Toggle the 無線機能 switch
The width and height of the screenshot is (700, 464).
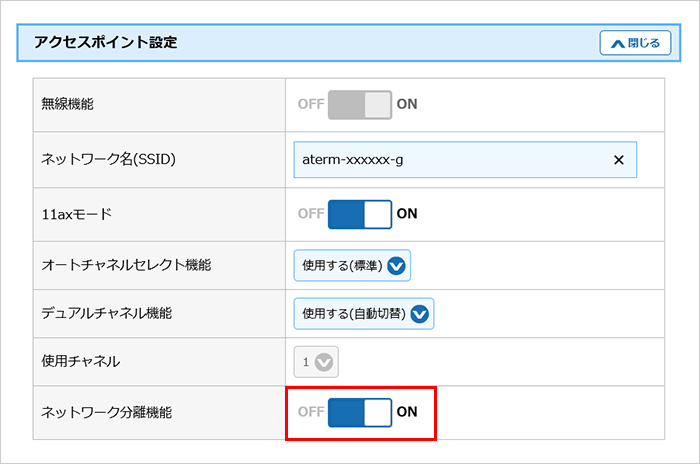pos(360,104)
